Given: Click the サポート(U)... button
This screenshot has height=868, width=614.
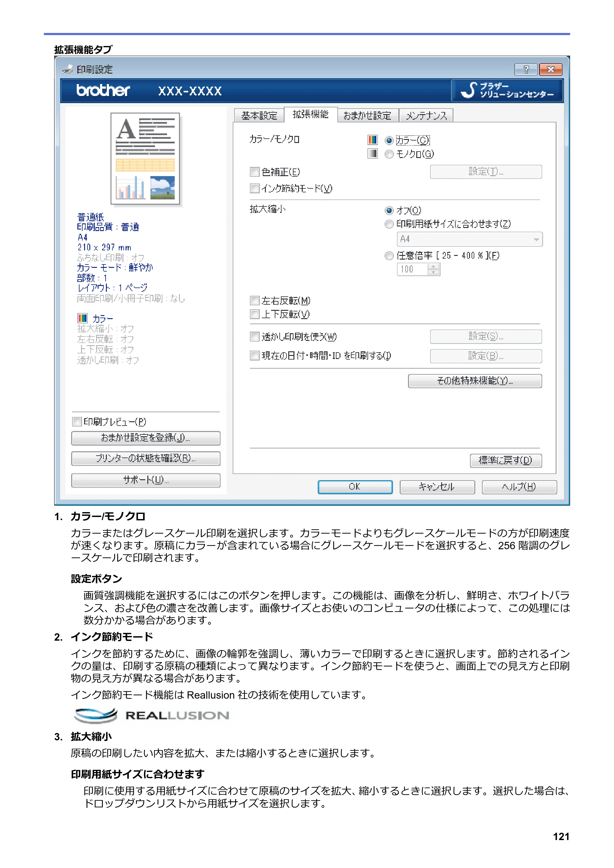Looking at the screenshot, I should [146, 480].
